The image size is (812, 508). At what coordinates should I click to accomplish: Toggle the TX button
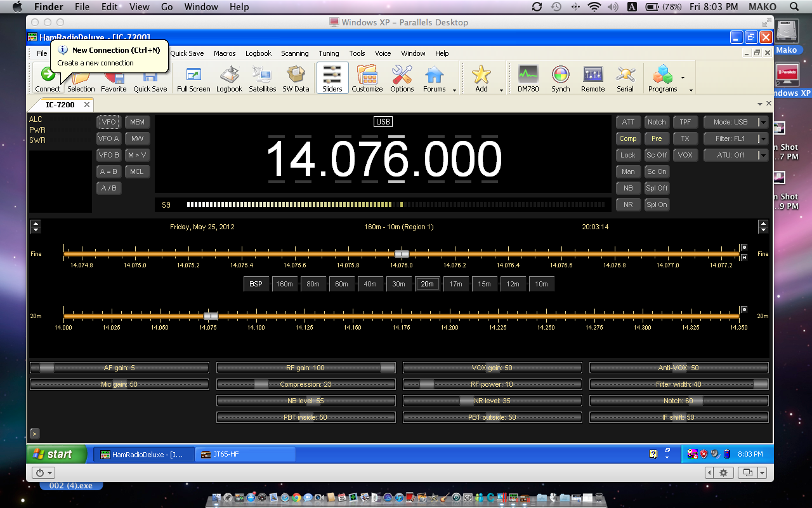point(685,138)
